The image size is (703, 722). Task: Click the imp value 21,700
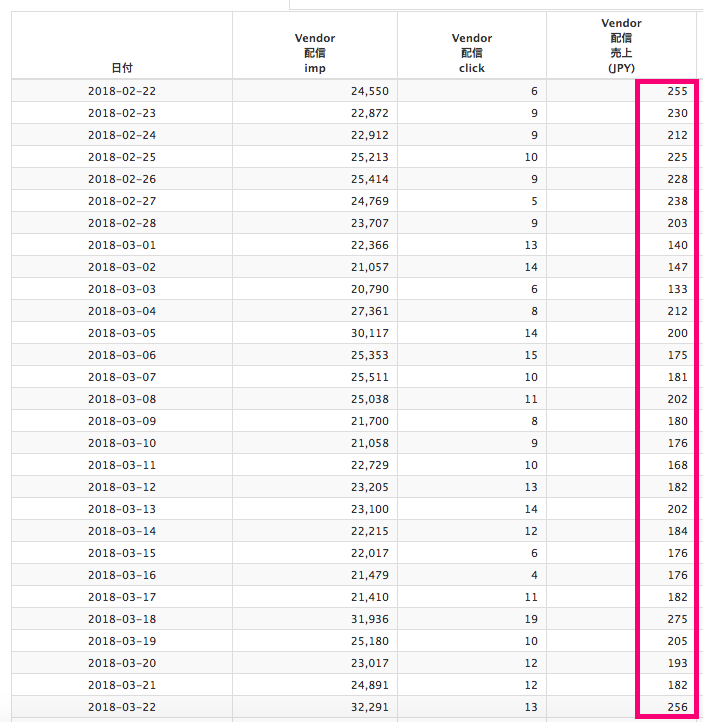pos(370,421)
